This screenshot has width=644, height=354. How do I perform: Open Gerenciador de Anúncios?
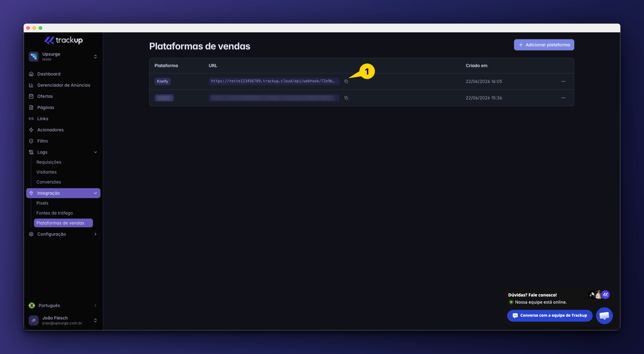click(x=64, y=85)
